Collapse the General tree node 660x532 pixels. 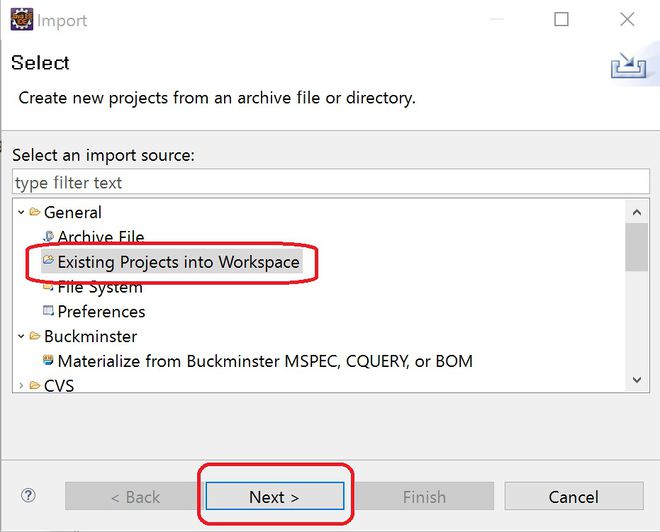pos(21,212)
